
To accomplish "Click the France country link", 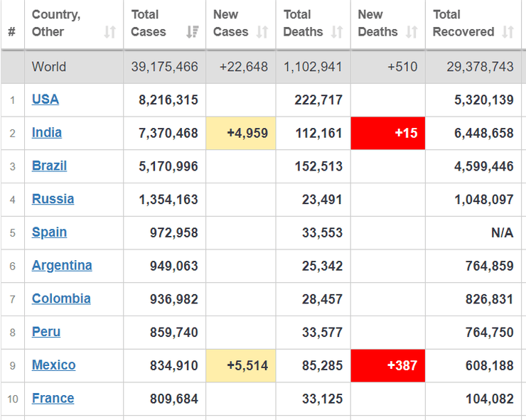I will click(53, 399).
